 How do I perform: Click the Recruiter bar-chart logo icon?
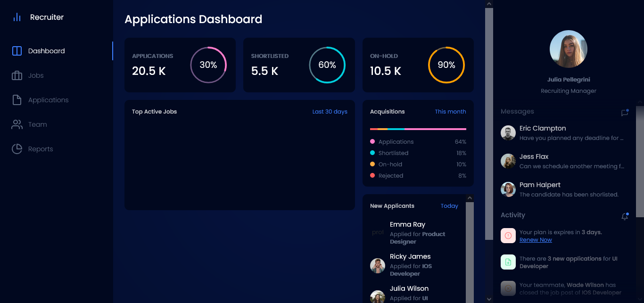[x=17, y=17]
